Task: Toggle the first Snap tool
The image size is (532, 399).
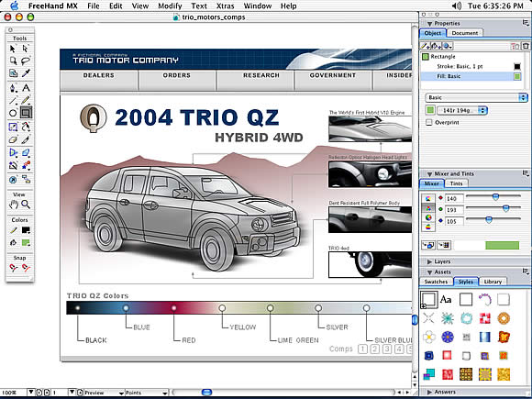Action: pyautogui.click(x=13, y=268)
